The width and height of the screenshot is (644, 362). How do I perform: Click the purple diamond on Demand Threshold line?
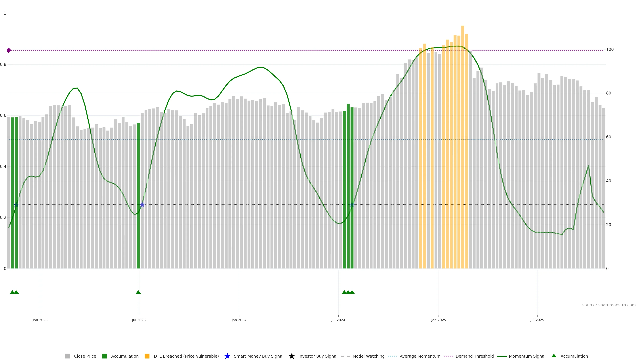point(9,50)
